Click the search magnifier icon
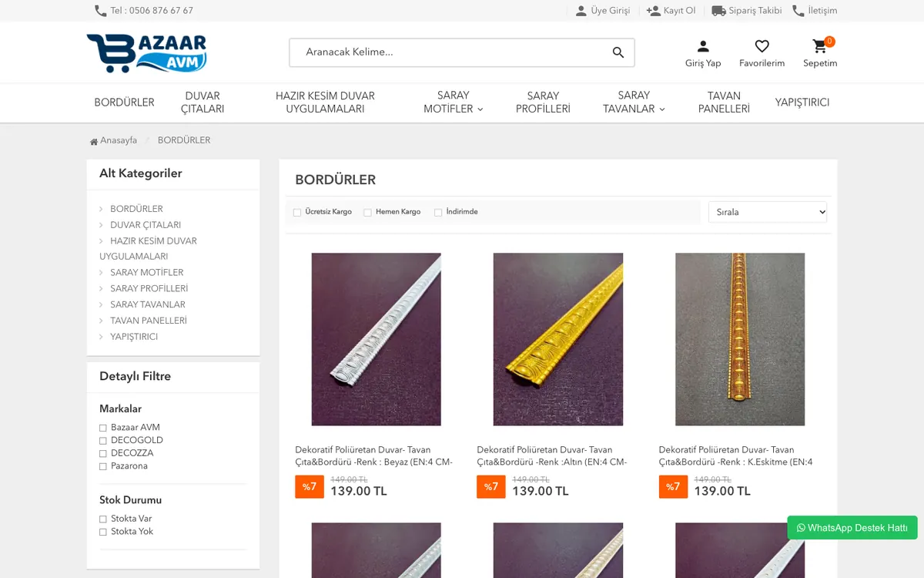 click(x=618, y=52)
